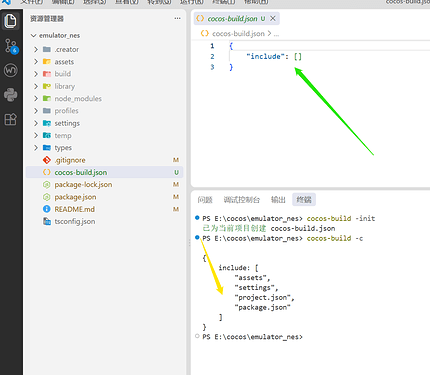Expand the temp folder
The image size is (430, 375).
36,135
